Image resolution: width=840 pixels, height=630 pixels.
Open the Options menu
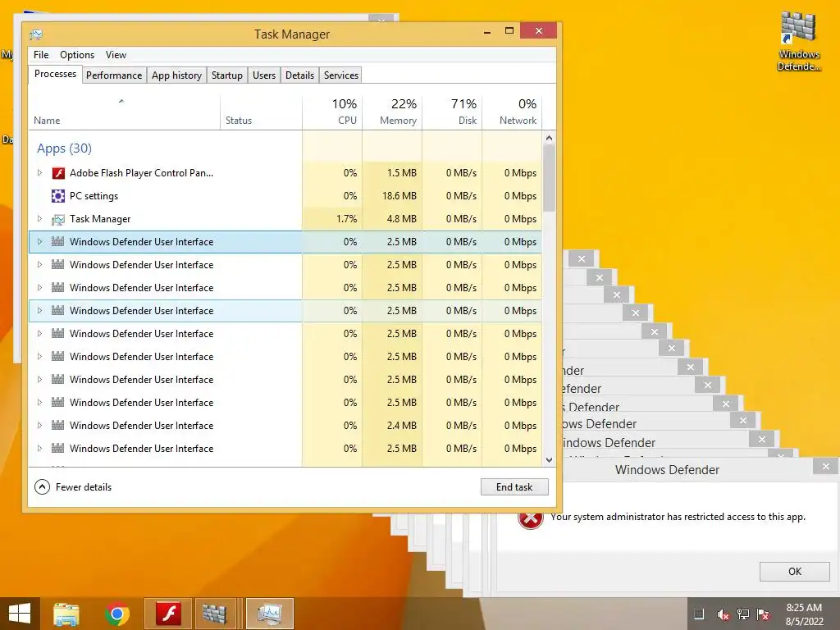[x=77, y=55]
